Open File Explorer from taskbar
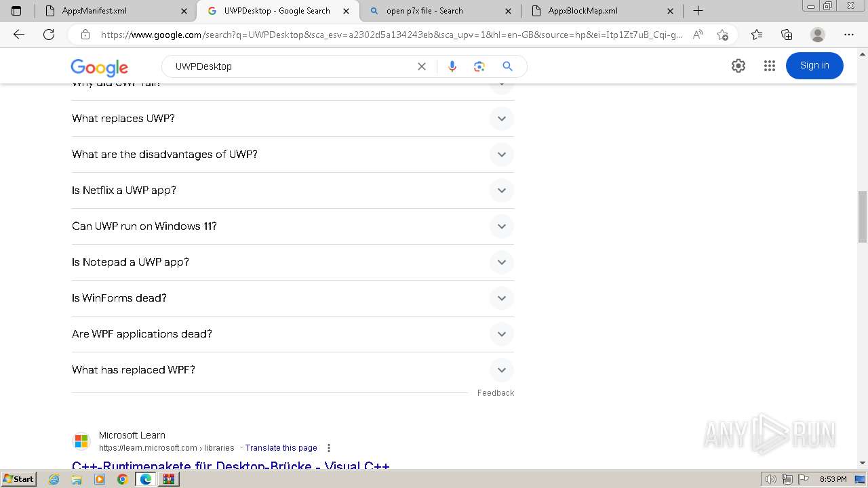 click(77, 479)
